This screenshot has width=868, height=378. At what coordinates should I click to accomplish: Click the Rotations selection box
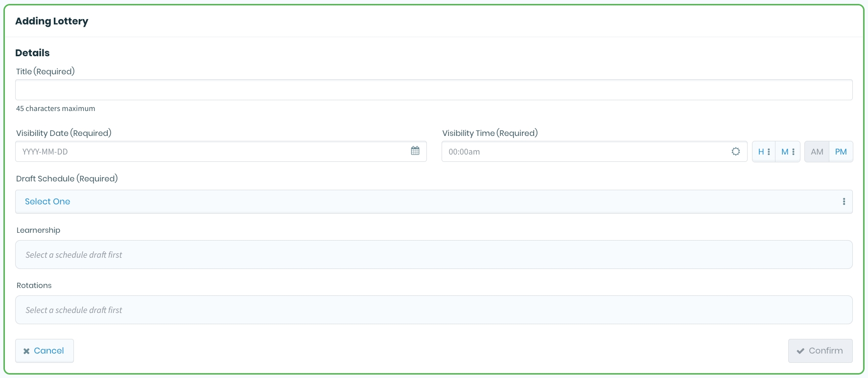434,310
